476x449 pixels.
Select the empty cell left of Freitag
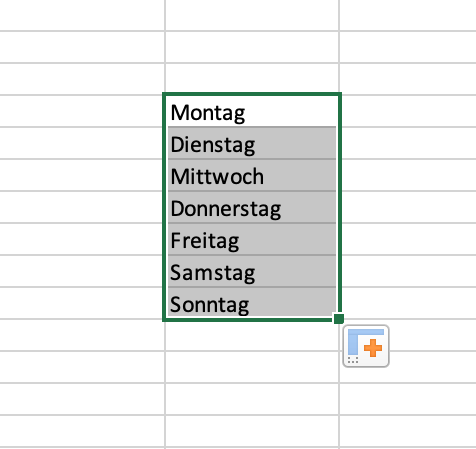click(x=82, y=239)
